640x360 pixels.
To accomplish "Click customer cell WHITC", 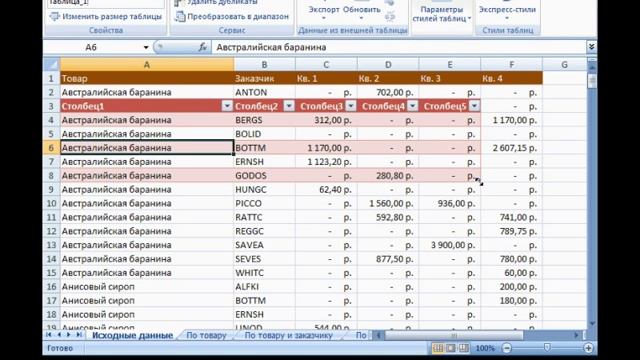I will point(264,273).
